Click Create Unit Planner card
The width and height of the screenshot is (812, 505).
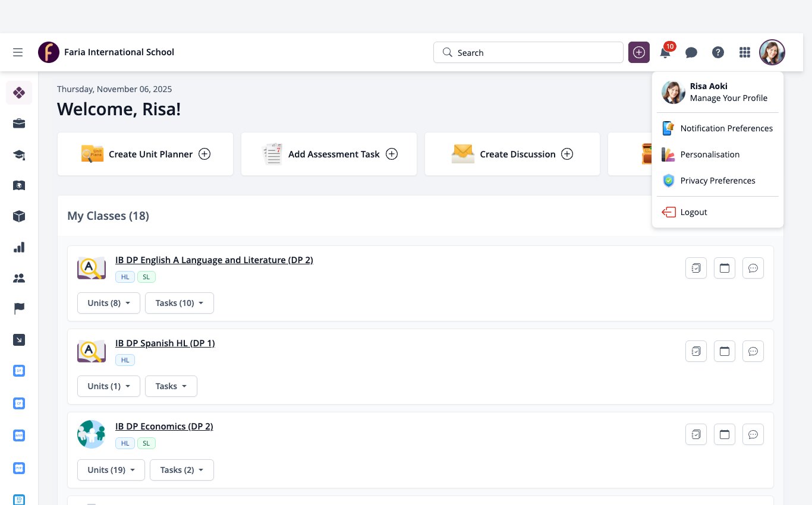(x=145, y=154)
